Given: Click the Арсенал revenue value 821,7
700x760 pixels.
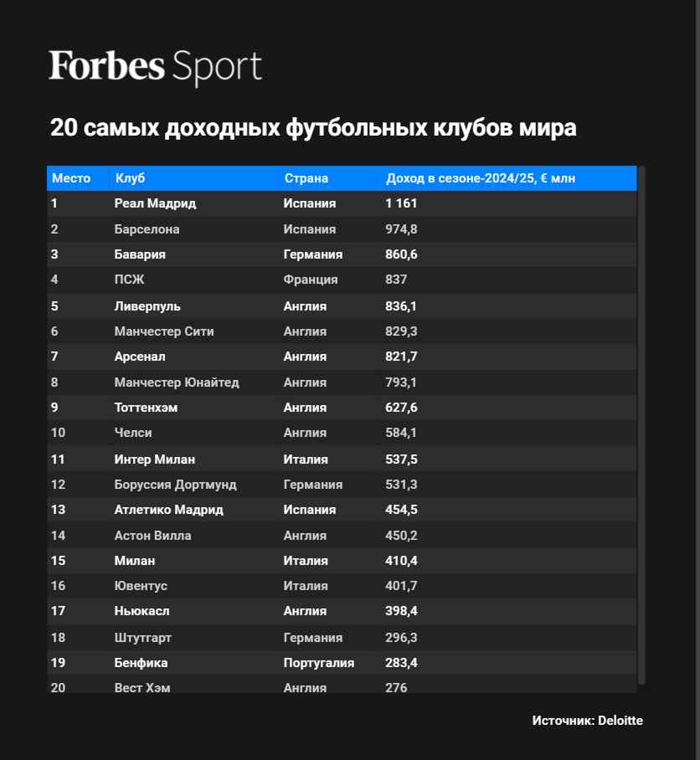Looking at the screenshot, I should point(401,357).
